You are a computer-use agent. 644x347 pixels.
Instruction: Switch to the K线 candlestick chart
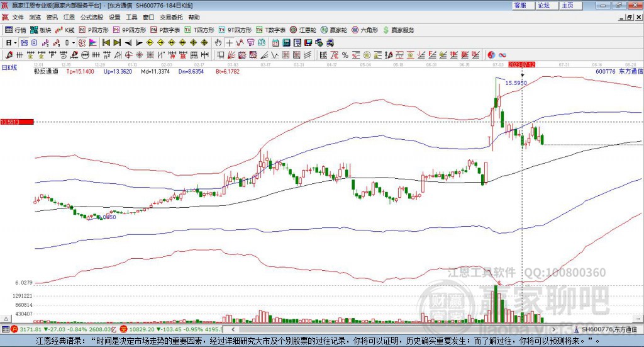pyautogui.click(x=65, y=30)
